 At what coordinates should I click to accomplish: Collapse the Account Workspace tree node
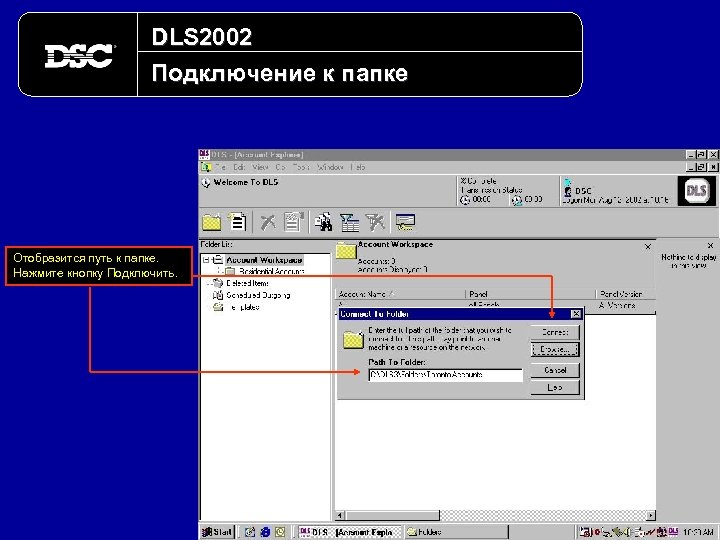point(206,260)
